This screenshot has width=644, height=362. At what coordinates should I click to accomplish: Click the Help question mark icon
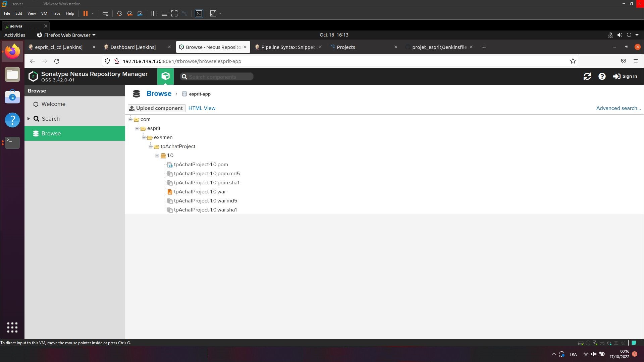tap(602, 76)
